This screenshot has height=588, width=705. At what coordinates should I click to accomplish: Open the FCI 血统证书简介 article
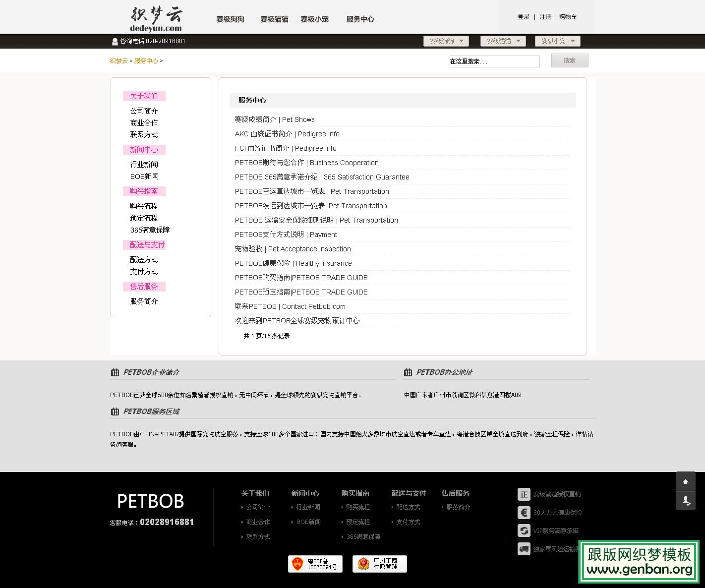tap(286, 148)
